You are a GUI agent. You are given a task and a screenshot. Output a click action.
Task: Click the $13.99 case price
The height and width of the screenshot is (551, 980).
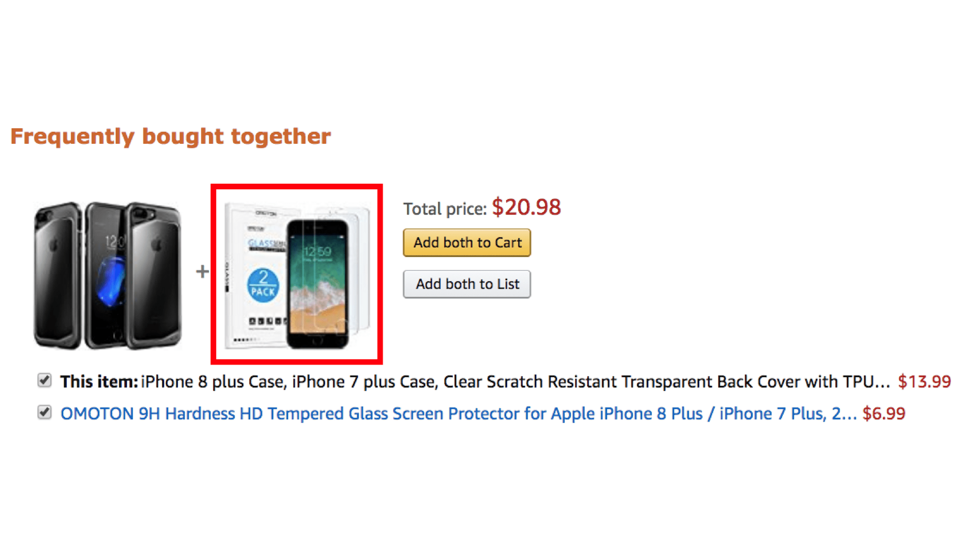[924, 381]
